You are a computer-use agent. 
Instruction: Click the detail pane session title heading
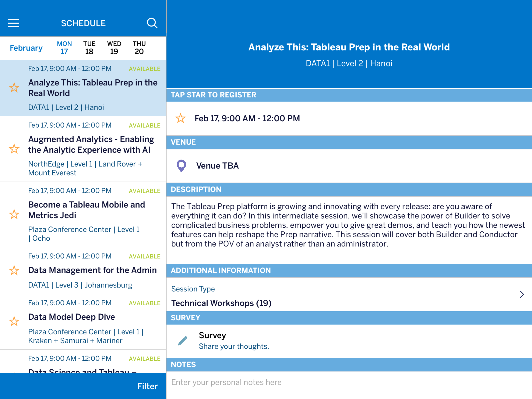(x=349, y=47)
